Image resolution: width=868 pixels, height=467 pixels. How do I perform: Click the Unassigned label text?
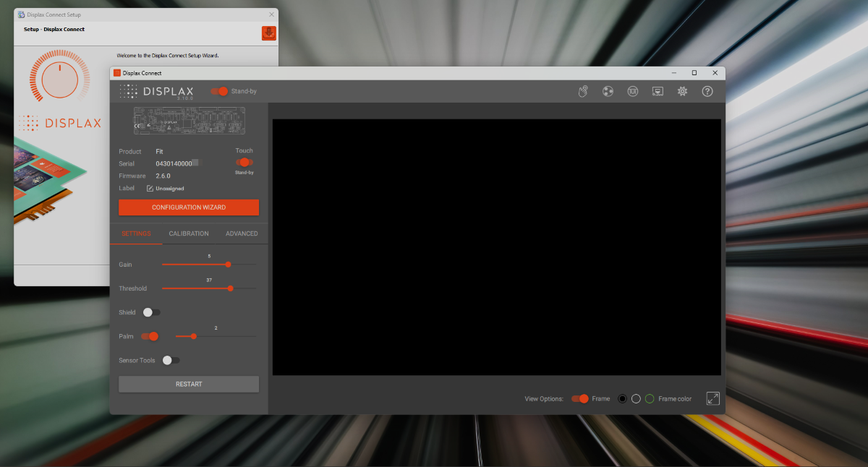pos(170,189)
